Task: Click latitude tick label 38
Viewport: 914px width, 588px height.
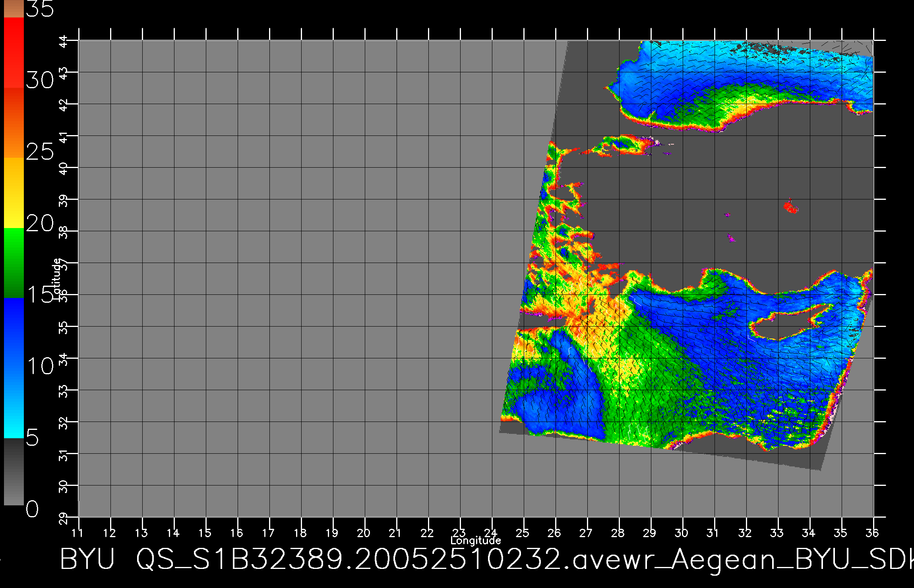Action: (64, 233)
